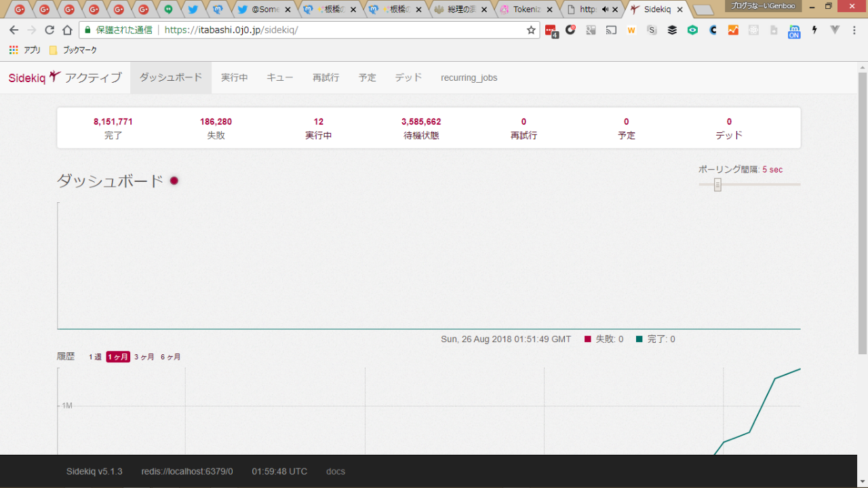Click the red extension icon with badge 4

click(x=551, y=31)
